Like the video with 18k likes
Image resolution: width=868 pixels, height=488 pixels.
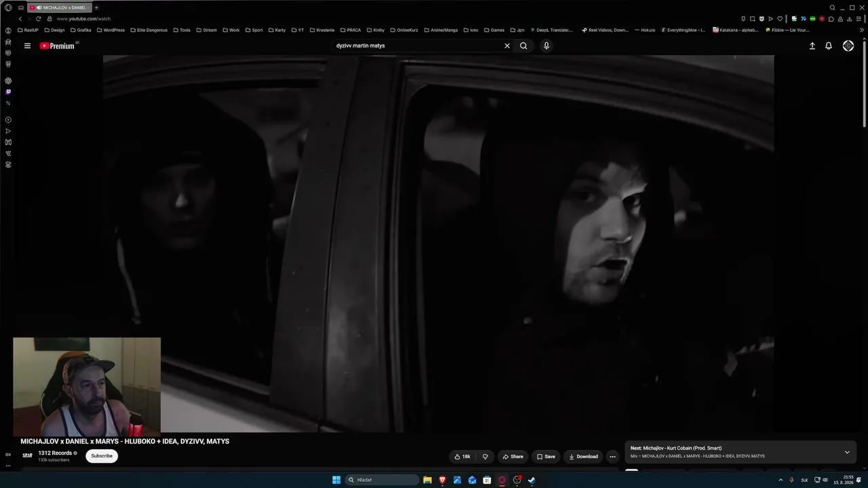(462, 457)
